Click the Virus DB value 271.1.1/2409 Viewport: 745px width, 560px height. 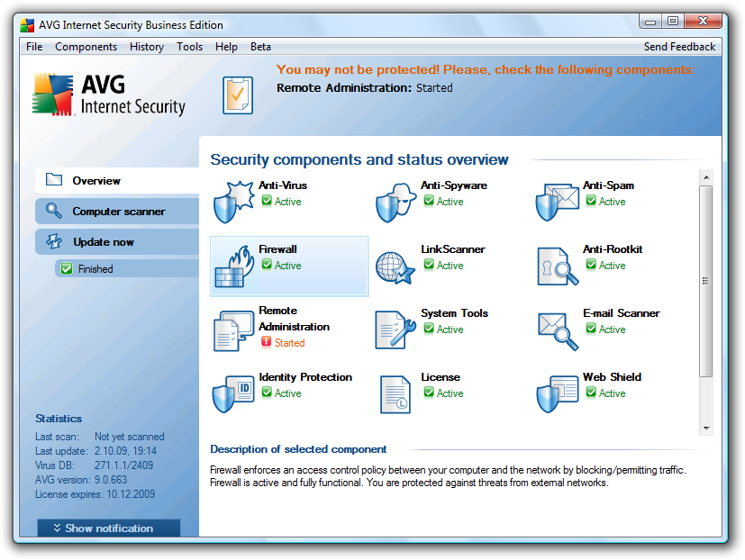(123, 465)
